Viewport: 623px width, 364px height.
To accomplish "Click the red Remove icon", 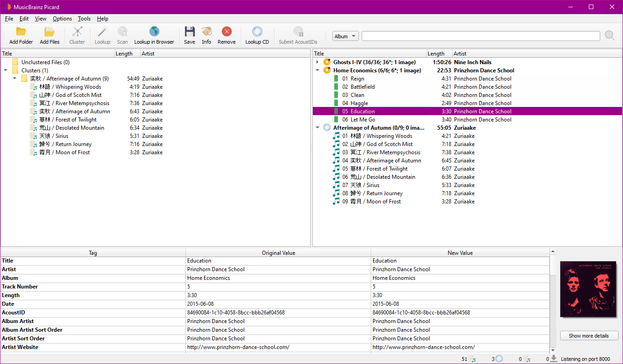I will pos(226,32).
